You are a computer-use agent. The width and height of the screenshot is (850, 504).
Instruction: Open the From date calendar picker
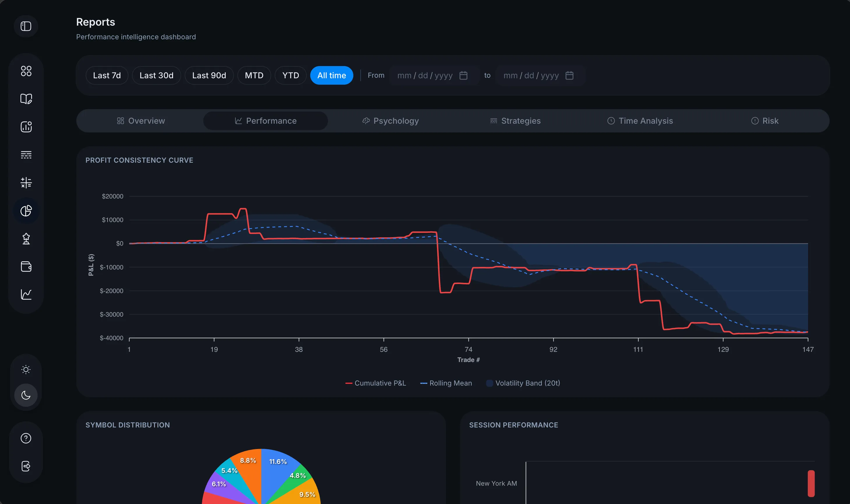[463, 75]
